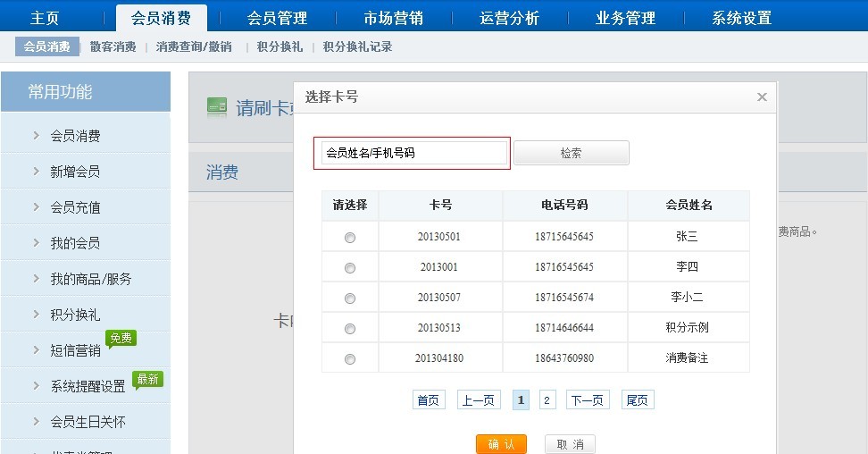Close the 选择卡号 dialog with X

[762, 97]
